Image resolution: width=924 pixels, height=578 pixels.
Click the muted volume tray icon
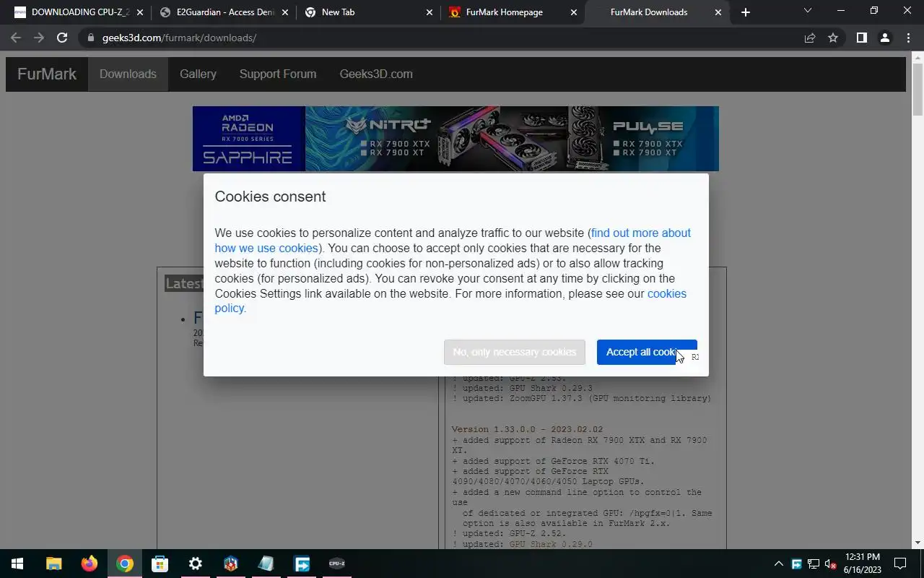pos(830,564)
